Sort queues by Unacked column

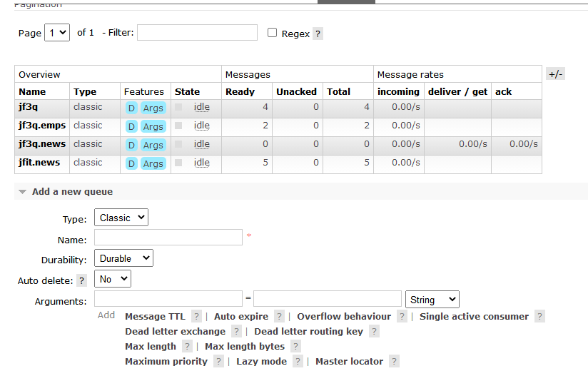coord(296,92)
